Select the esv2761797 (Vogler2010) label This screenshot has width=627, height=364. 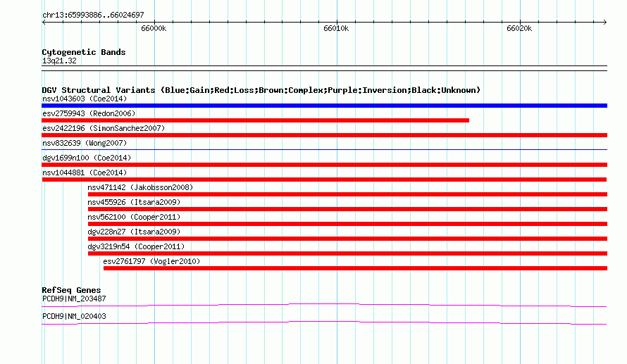point(151,261)
